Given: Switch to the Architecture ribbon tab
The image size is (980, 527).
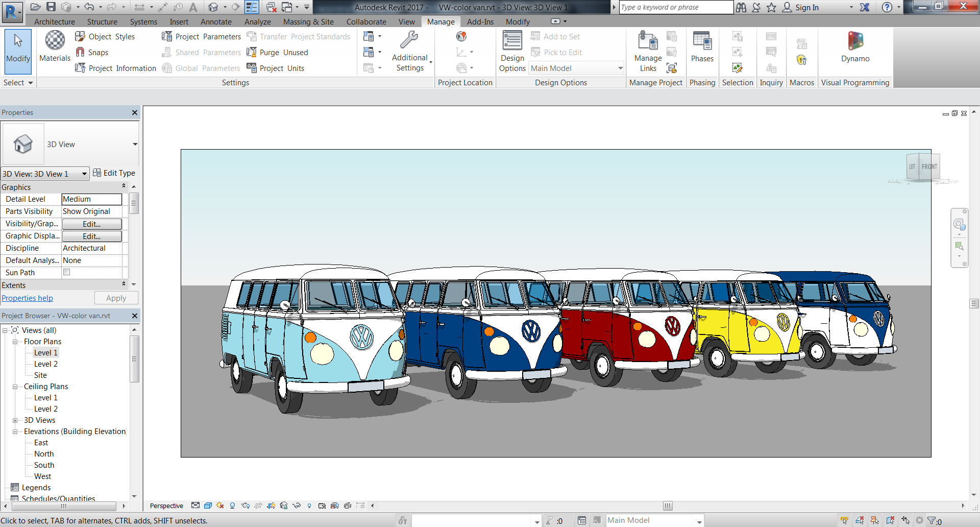Looking at the screenshot, I should [x=55, y=21].
